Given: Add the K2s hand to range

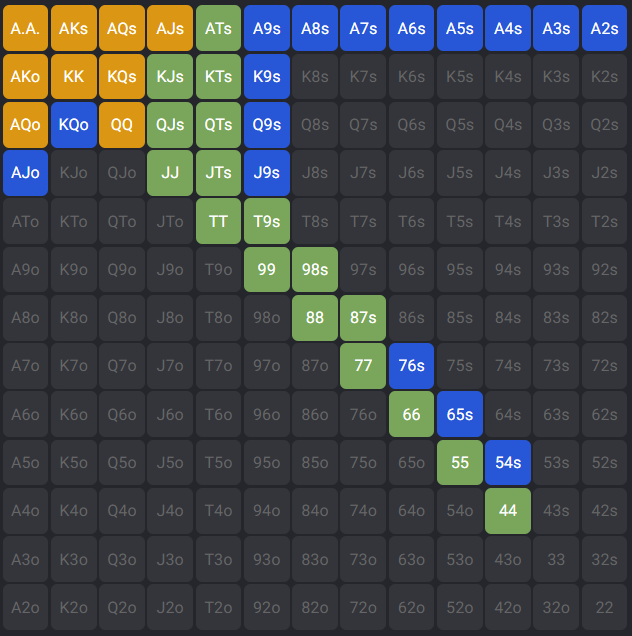Looking at the screenshot, I should pyautogui.click(x=604, y=76).
